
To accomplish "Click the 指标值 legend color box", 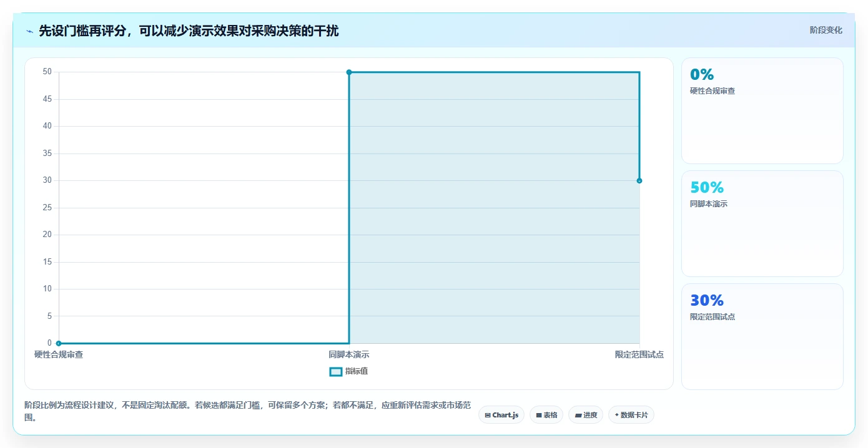I will point(335,372).
